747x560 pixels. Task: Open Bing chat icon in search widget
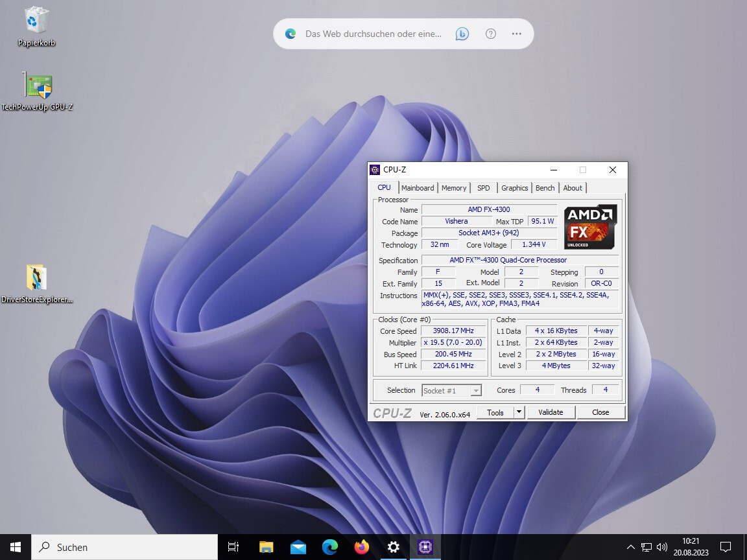coord(462,34)
